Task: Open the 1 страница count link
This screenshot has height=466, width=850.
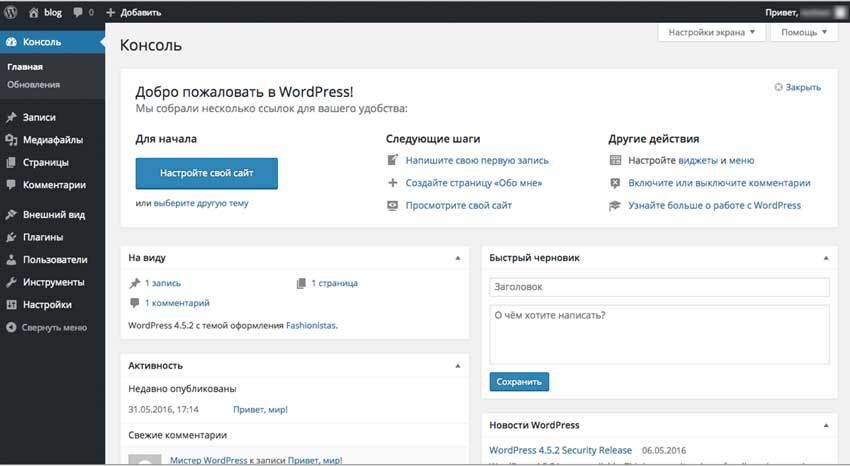Action: [x=334, y=283]
